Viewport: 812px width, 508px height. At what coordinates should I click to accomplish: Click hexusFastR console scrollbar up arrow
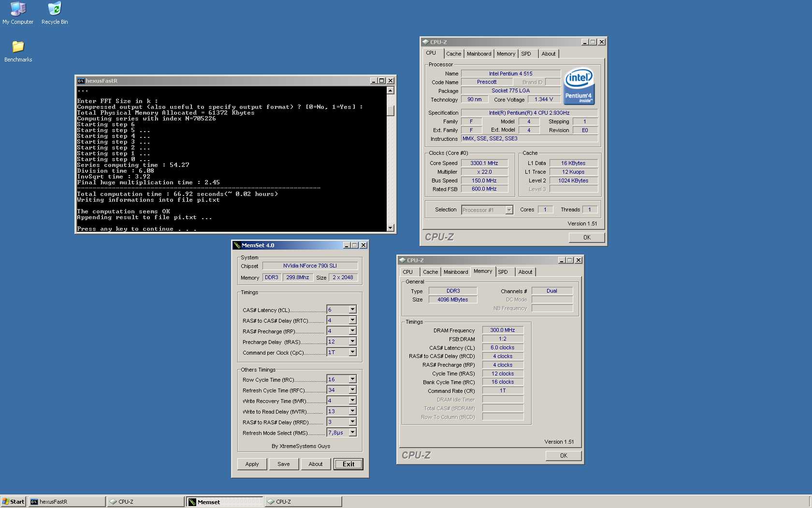coord(391,90)
